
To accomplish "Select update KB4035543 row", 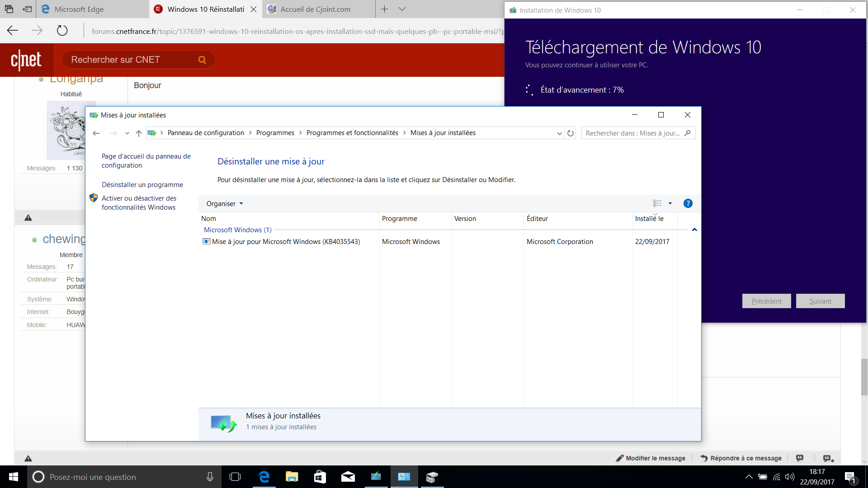I will point(439,242).
